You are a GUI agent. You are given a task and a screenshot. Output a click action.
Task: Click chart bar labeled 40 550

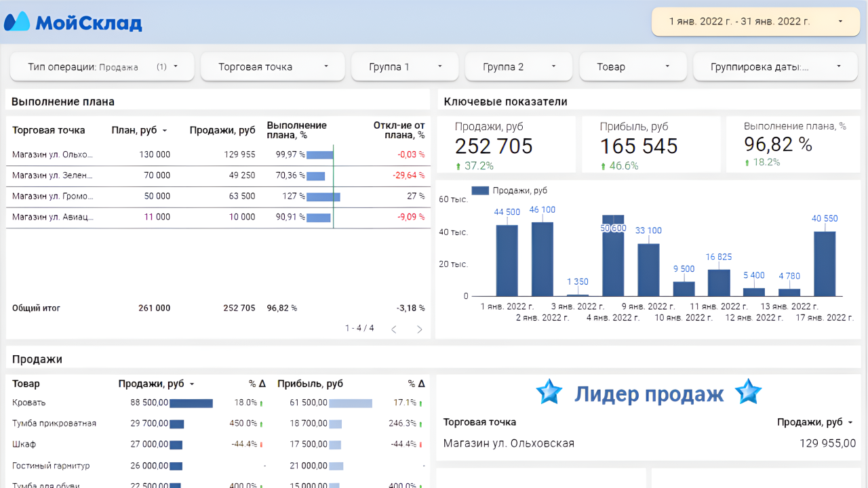tap(825, 264)
